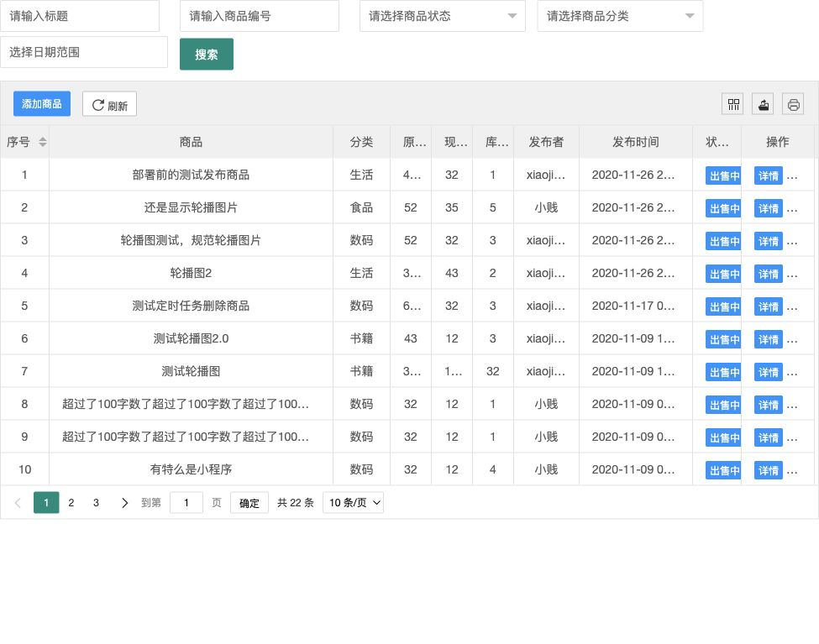Switch to page 3
Viewport: 819px width, 644px height.
96,502
